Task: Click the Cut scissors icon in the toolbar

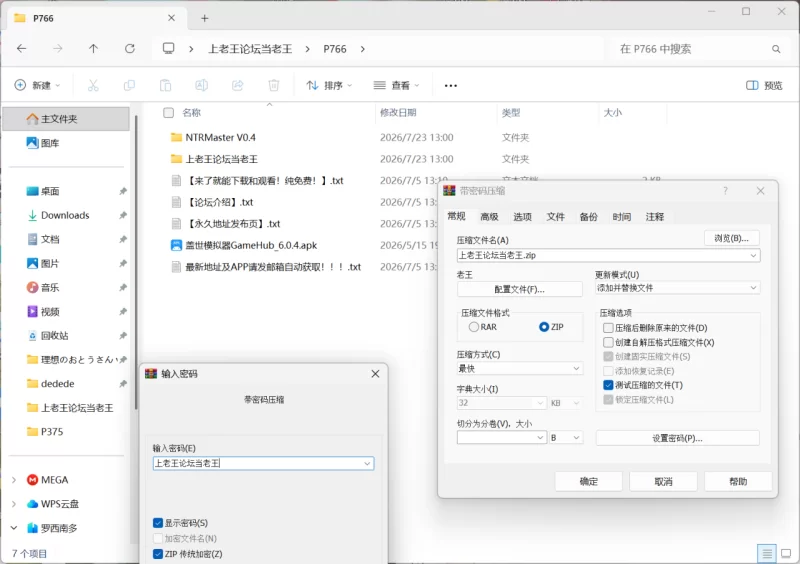Action: (93, 85)
